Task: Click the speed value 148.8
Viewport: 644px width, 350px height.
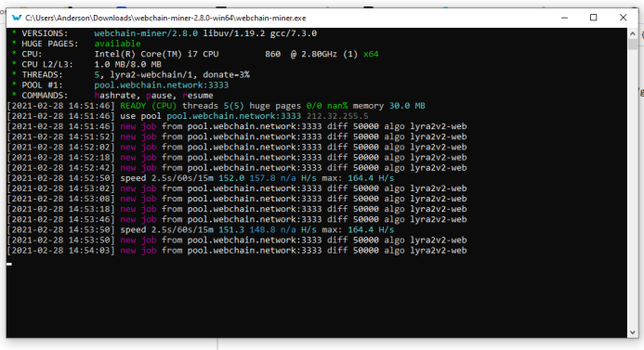Action: [x=262, y=230]
